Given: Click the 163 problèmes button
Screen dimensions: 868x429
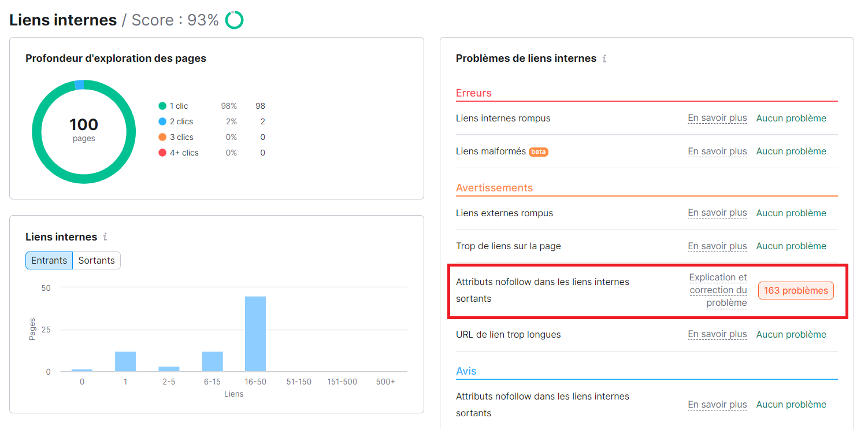Looking at the screenshot, I should coord(796,290).
